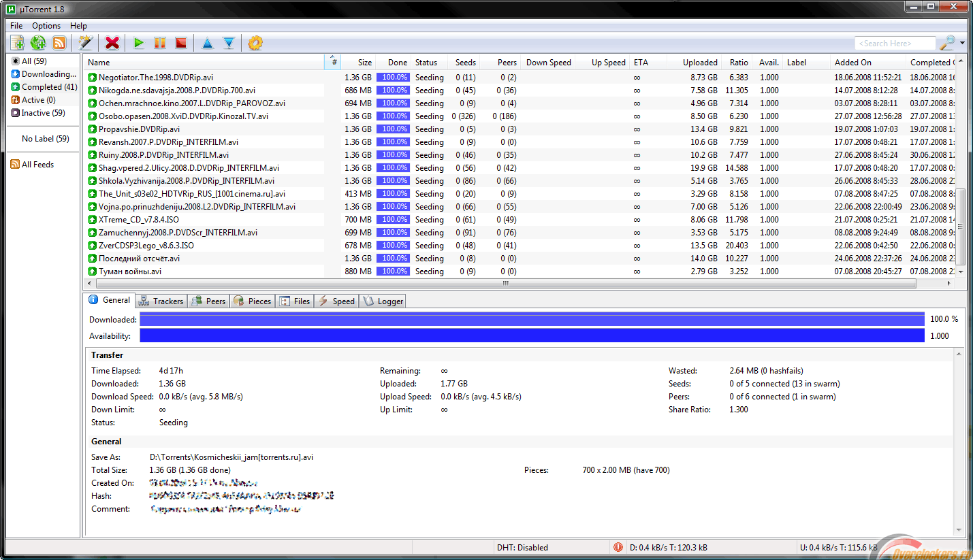Open Preferences via the gear icon

pyautogui.click(x=254, y=42)
